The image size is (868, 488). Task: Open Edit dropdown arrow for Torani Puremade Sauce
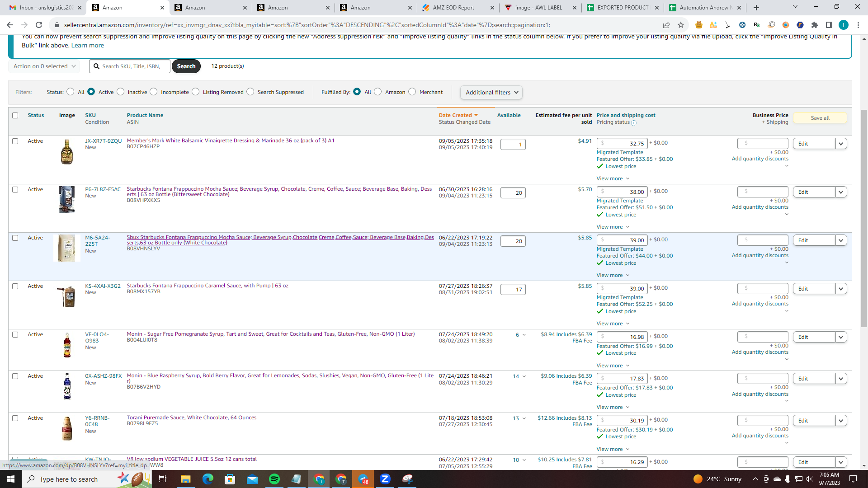pyautogui.click(x=841, y=421)
